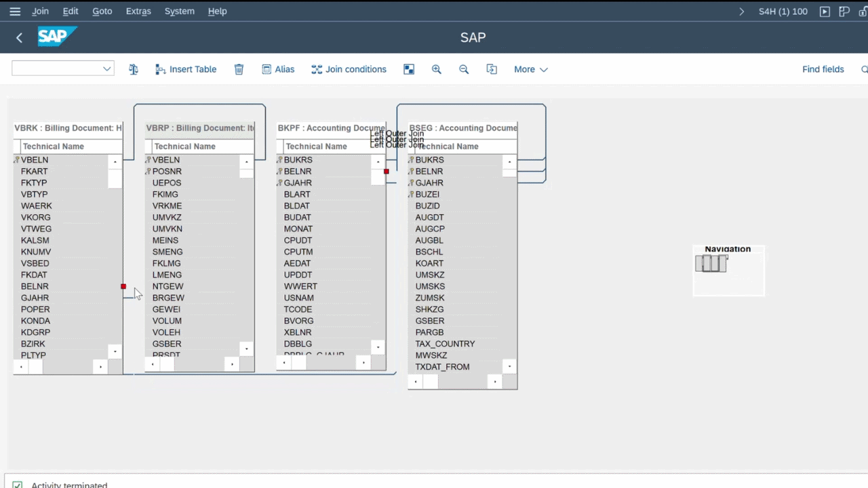Image resolution: width=868 pixels, height=488 pixels.
Task: Select VBRP Billing Document table header
Action: 199,127
